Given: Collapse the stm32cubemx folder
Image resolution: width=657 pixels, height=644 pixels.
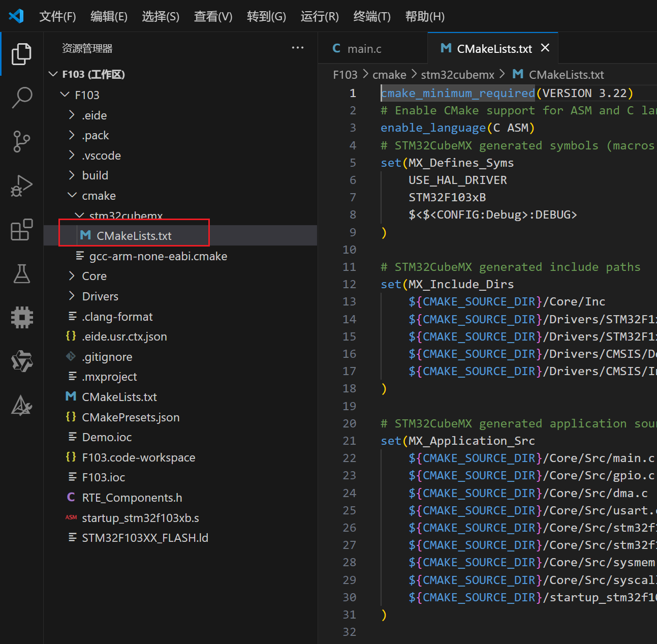Looking at the screenshot, I should (79, 216).
